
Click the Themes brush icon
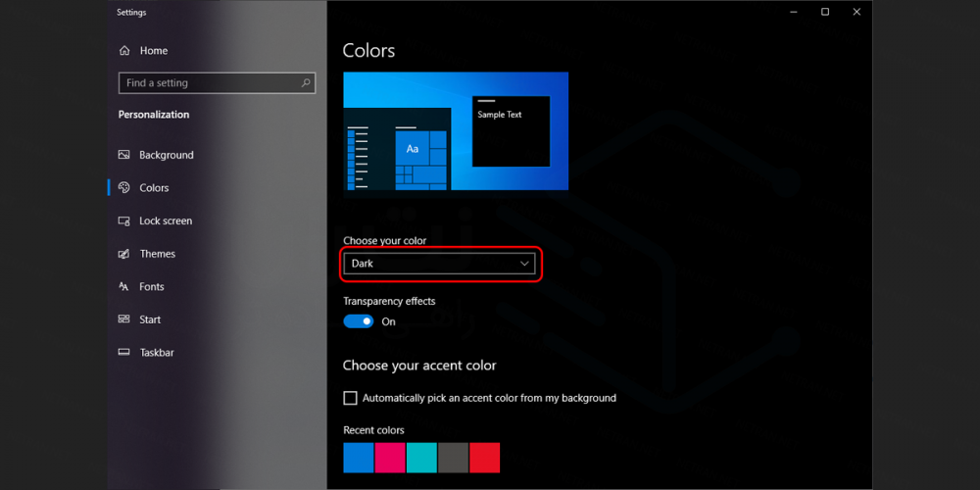pos(124,254)
